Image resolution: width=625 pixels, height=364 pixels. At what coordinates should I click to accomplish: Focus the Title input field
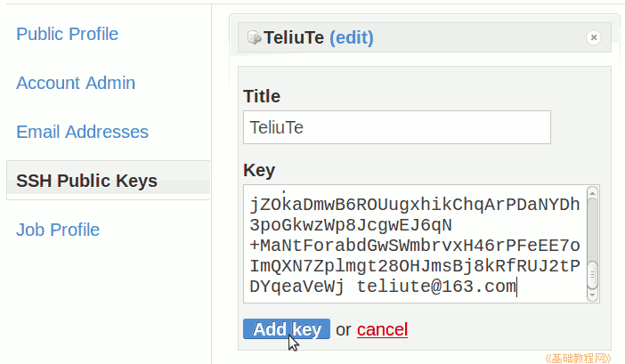click(396, 127)
